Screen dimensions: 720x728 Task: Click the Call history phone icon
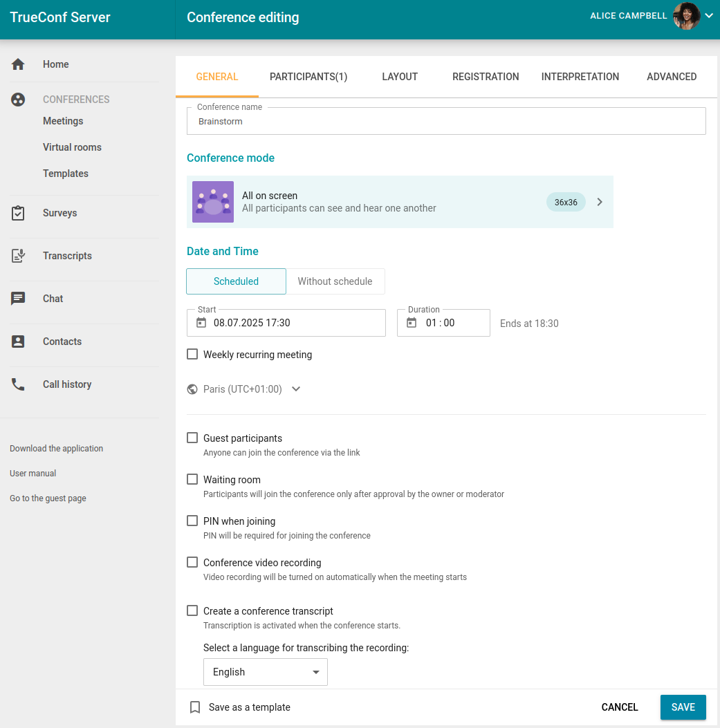[x=19, y=384]
